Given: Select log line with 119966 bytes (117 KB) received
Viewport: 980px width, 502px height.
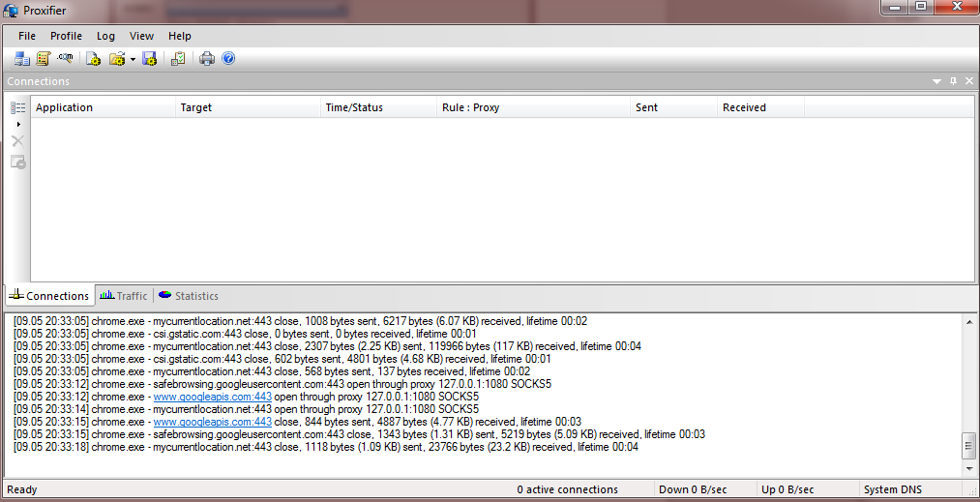Looking at the screenshot, I should pos(327,346).
